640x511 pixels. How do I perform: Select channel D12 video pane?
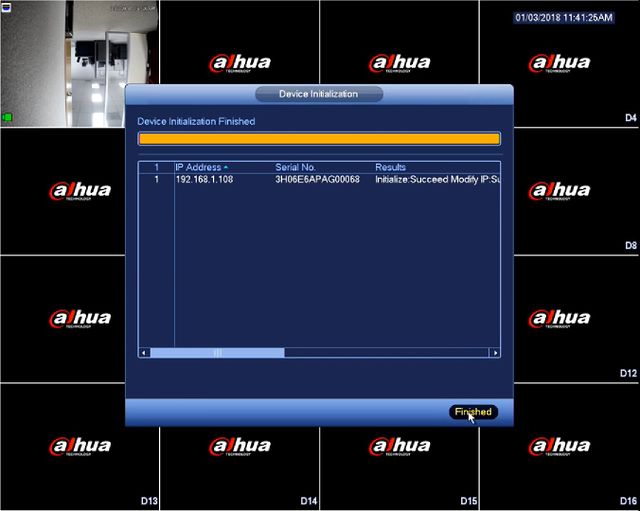coord(576,319)
